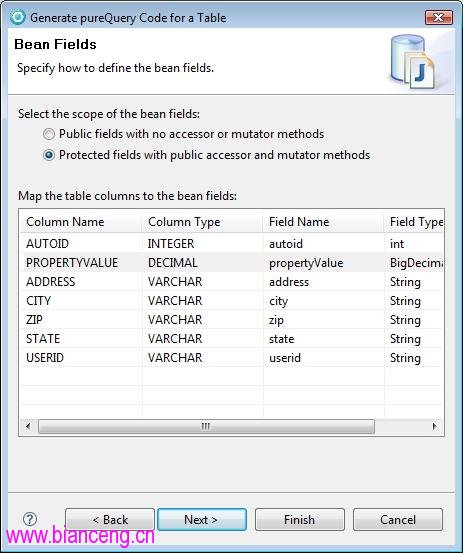Click the Field Type header
463x553 pixels.
tap(414, 222)
